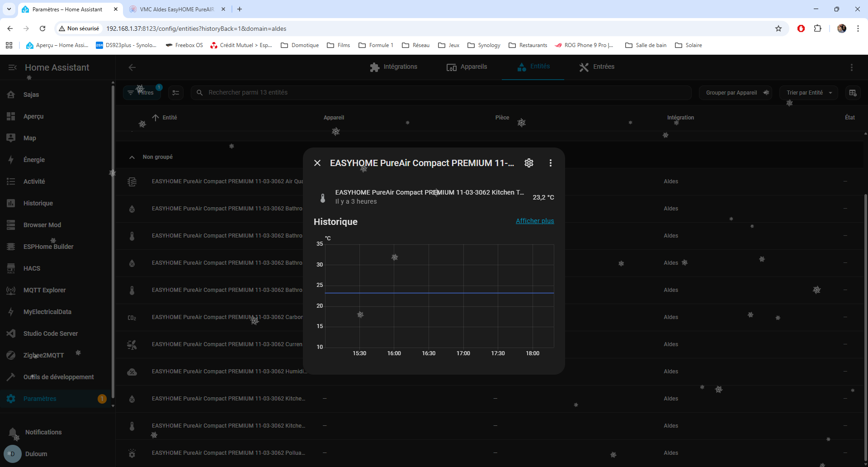This screenshot has width=868, height=467.
Task: Open Énergie panel in sidebar
Action: pyautogui.click(x=56, y=160)
